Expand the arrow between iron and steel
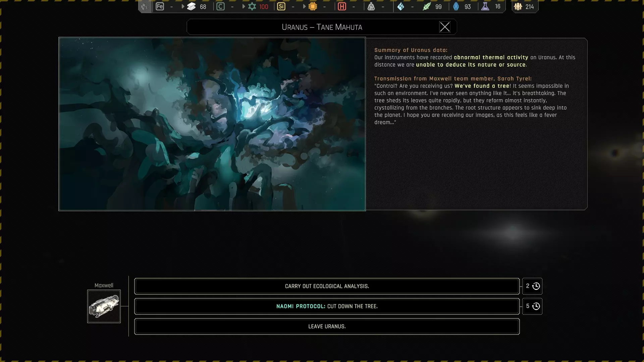Screen dimensions: 644x362 (x=183, y=6)
